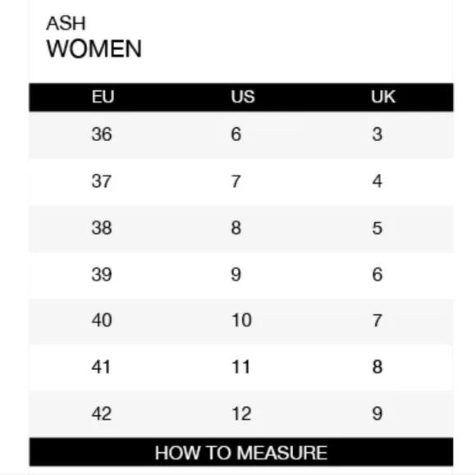Viewport: 476px width, 475px height.
Task: Click EU size 40 cell
Action: [x=102, y=320]
